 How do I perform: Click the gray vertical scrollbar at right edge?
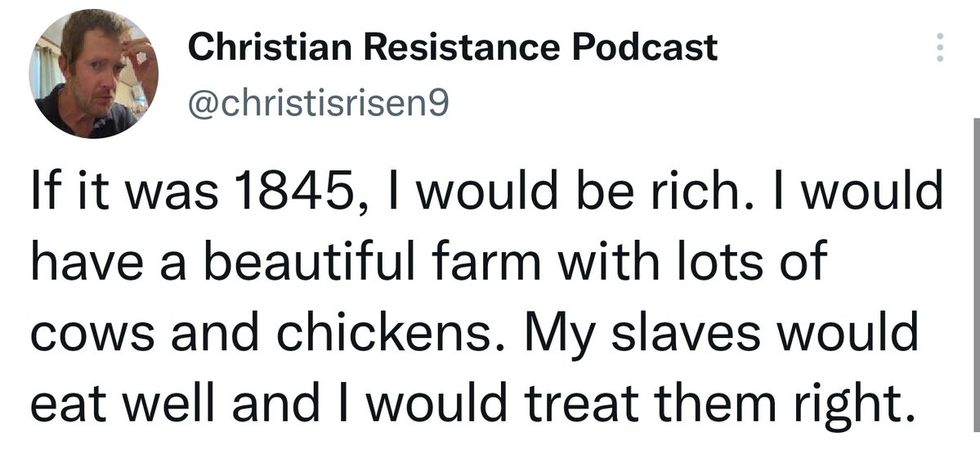[976, 278]
